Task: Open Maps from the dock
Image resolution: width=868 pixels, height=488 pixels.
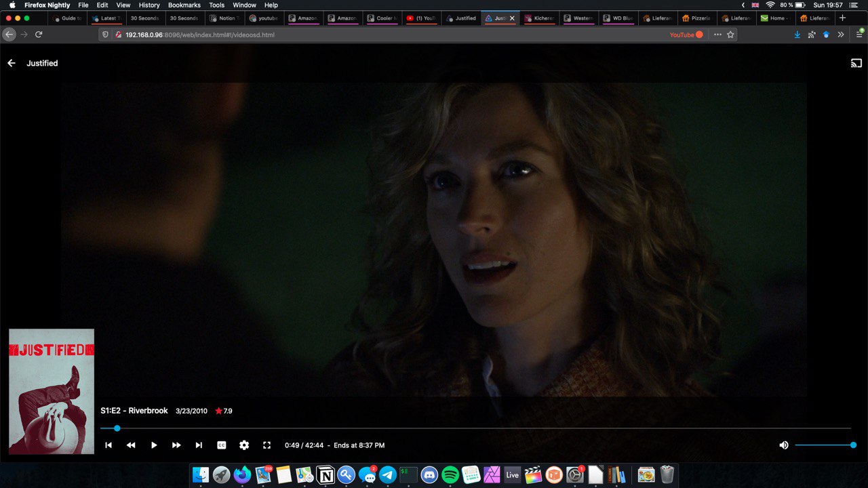Action: pyautogui.click(x=304, y=474)
